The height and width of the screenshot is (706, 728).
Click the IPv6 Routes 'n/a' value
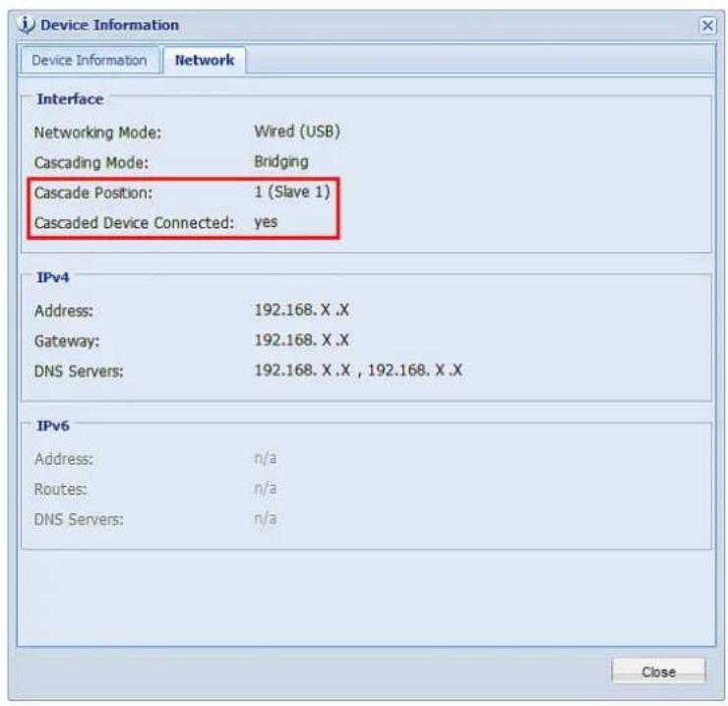(265, 489)
